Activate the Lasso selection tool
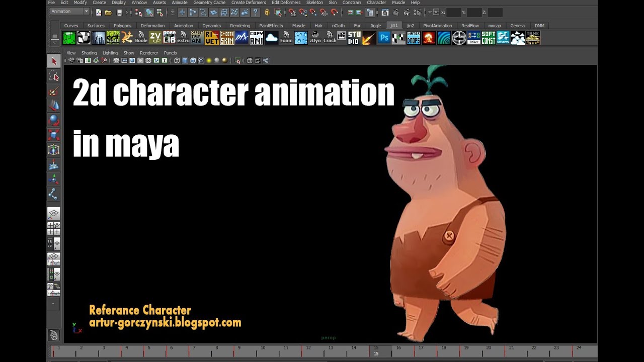 pos(54,76)
